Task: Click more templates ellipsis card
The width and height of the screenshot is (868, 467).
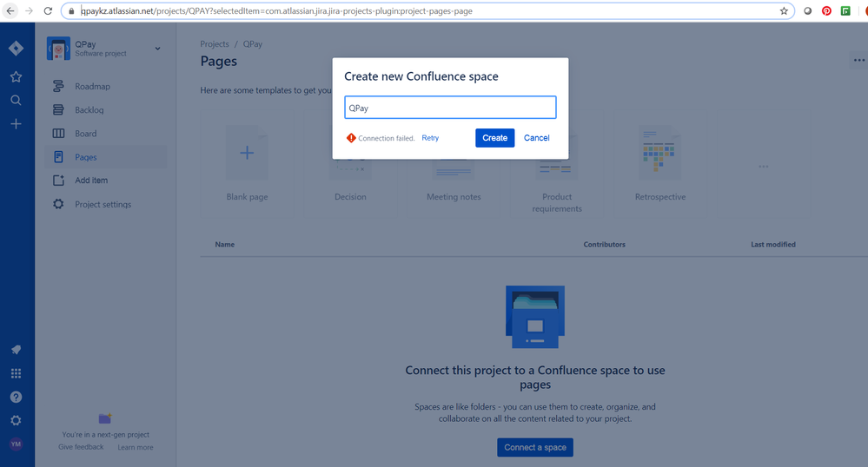Action: pos(764,163)
